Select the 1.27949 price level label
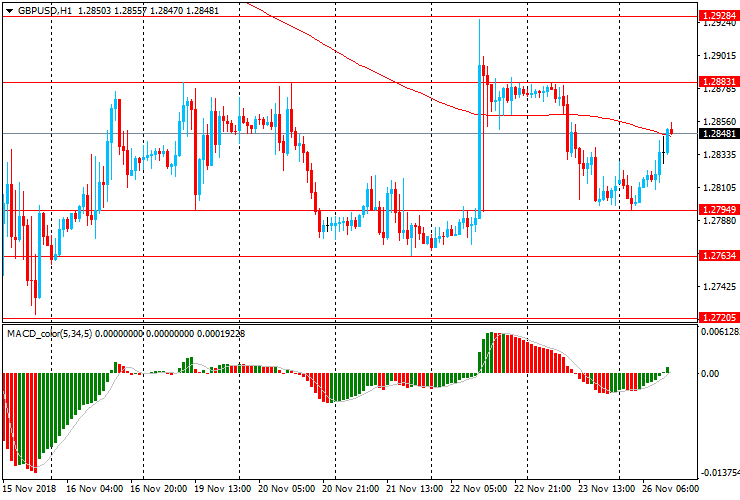 720,210
